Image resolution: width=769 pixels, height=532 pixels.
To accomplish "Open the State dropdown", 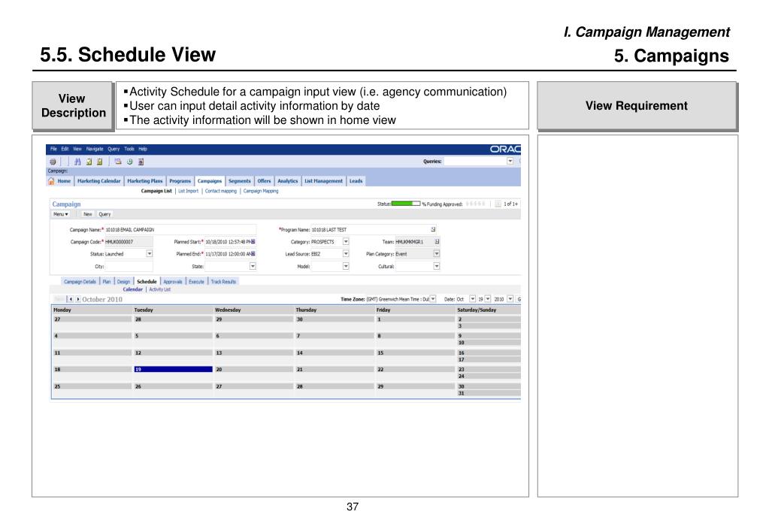I will pos(253,266).
